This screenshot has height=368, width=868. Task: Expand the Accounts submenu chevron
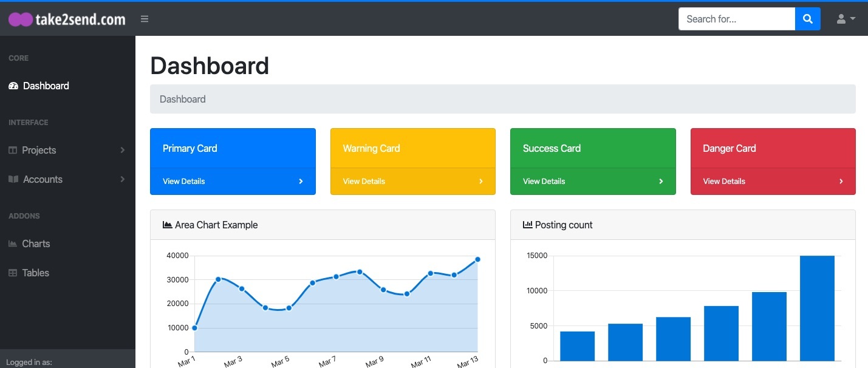click(x=123, y=179)
